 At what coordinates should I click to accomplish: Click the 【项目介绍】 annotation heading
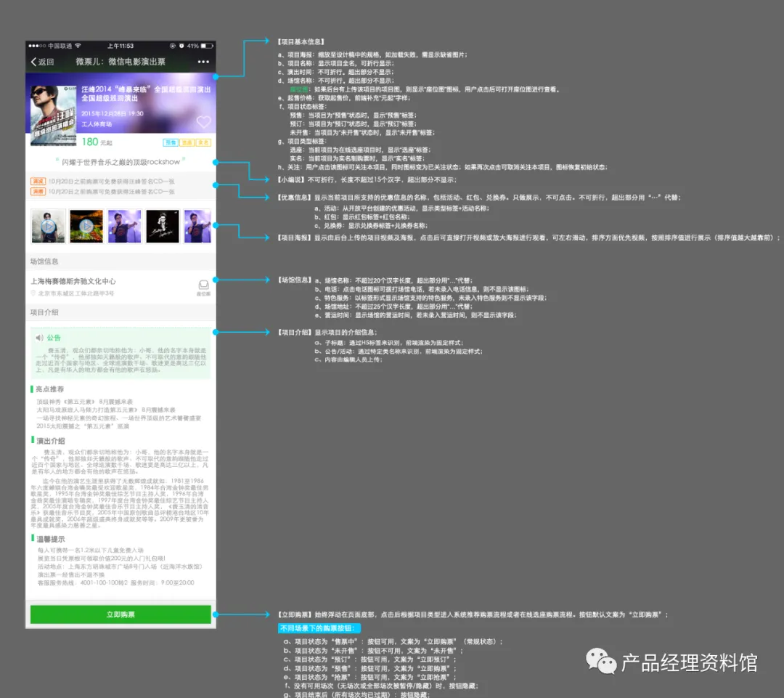(295, 332)
